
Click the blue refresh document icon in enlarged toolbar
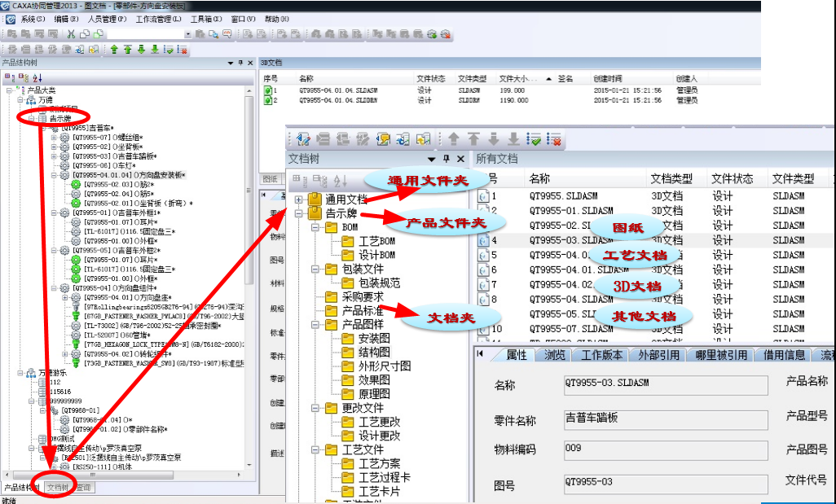point(403,139)
